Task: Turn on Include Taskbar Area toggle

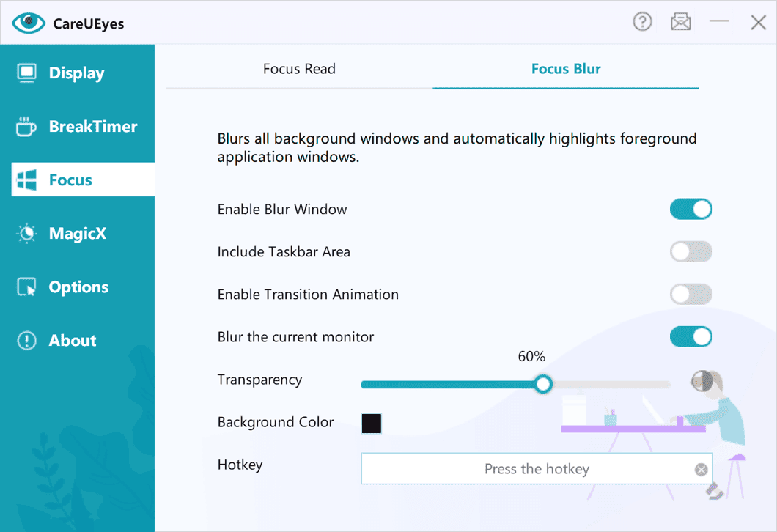Action: click(691, 251)
